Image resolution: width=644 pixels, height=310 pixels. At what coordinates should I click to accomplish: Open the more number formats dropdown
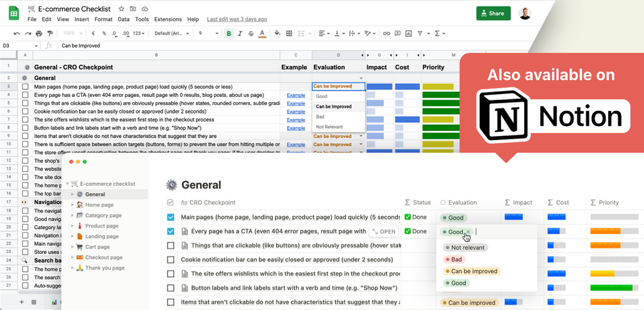139,34
